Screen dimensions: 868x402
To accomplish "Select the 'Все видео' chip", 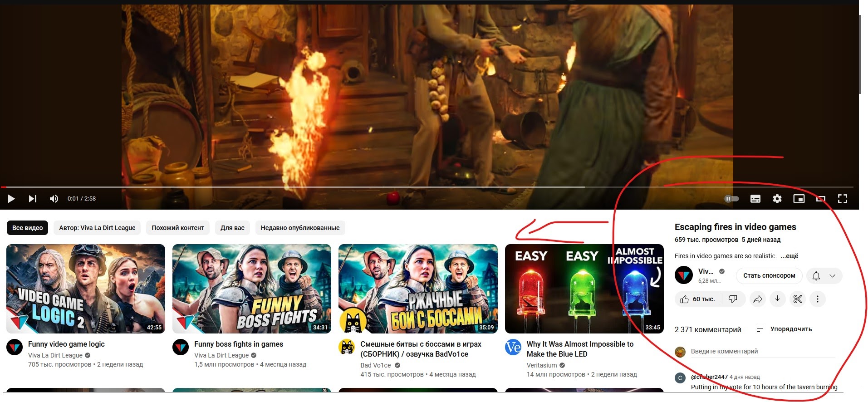I will click(28, 228).
